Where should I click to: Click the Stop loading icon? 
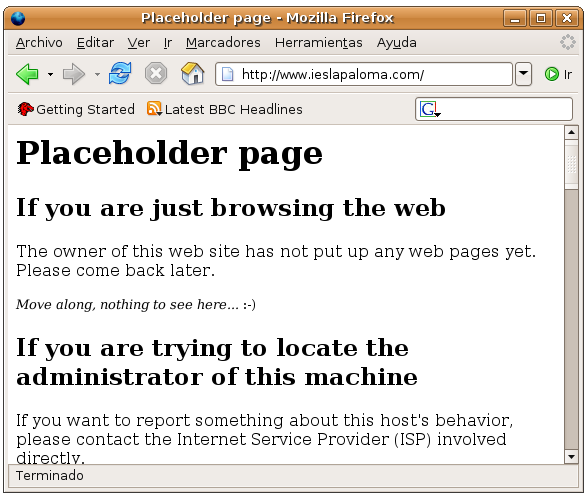pyautogui.click(x=156, y=73)
